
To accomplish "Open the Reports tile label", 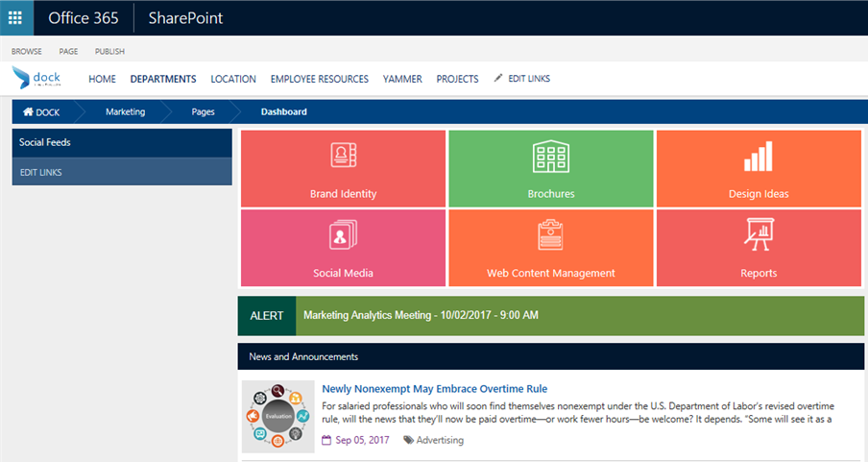I will 759,273.
